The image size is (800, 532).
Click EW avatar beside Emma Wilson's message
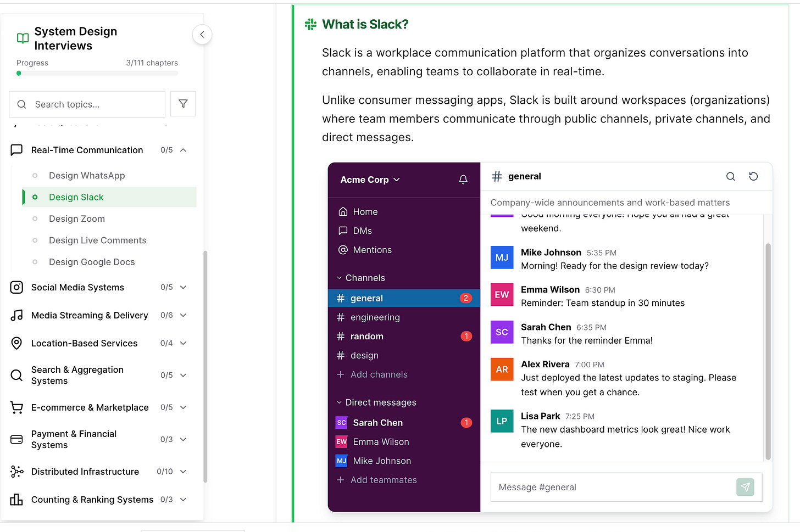(x=502, y=295)
